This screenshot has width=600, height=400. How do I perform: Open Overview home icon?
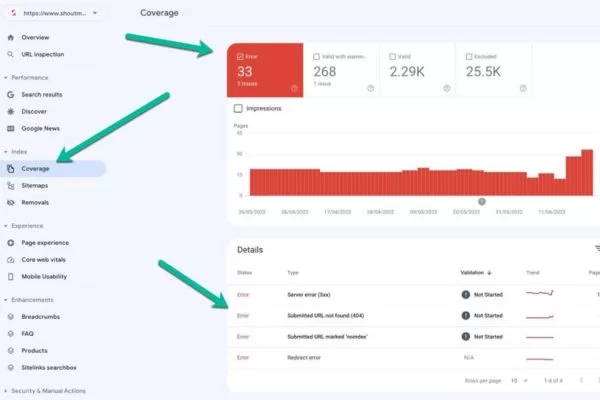tap(11, 38)
